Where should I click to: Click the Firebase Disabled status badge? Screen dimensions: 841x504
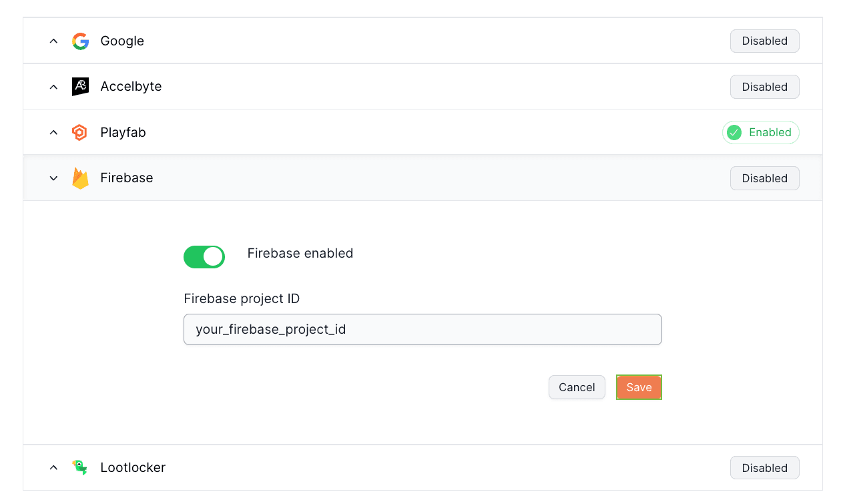[764, 178]
